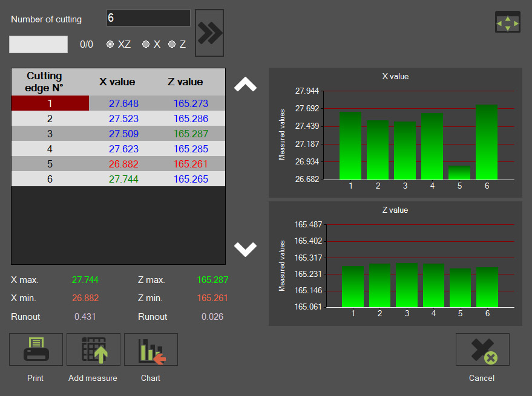Click bar 5 in X value chart
Image resolution: width=532 pixels, height=396 pixels.
click(459, 173)
